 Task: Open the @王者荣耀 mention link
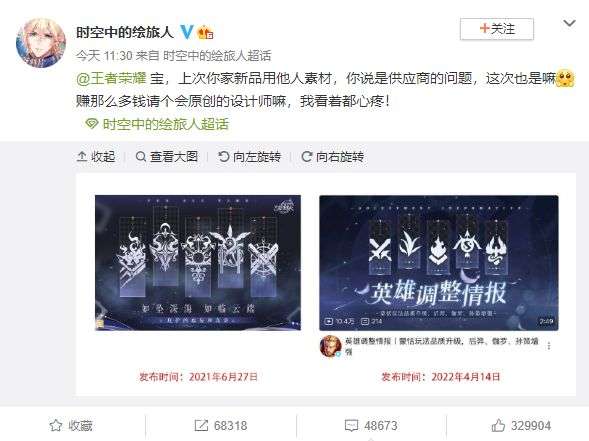tap(111, 79)
